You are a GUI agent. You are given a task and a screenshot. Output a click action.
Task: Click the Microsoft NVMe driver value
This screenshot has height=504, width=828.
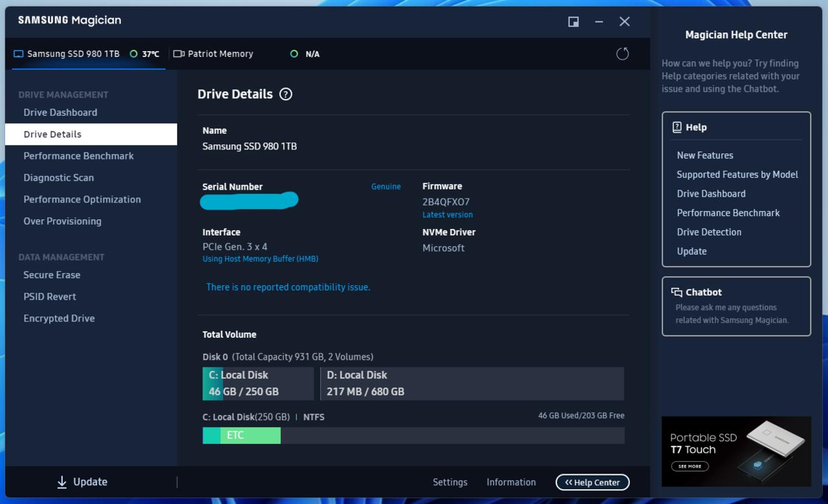[x=443, y=248]
